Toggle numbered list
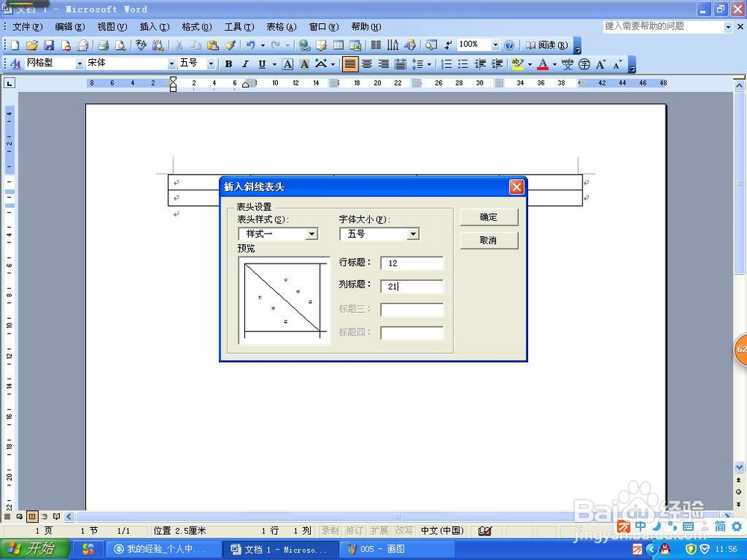The image size is (747, 560). click(x=447, y=63)
